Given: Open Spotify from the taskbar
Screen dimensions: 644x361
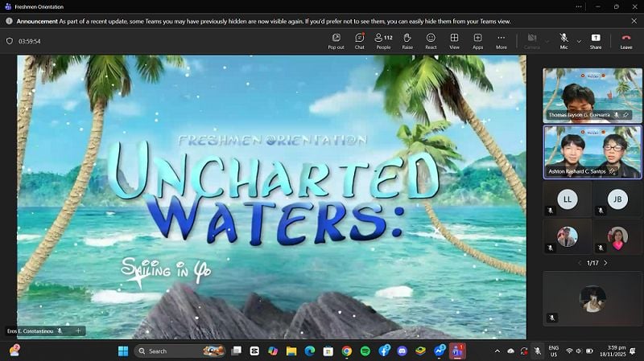Looking at the screenshot, I should coord(365,351).
